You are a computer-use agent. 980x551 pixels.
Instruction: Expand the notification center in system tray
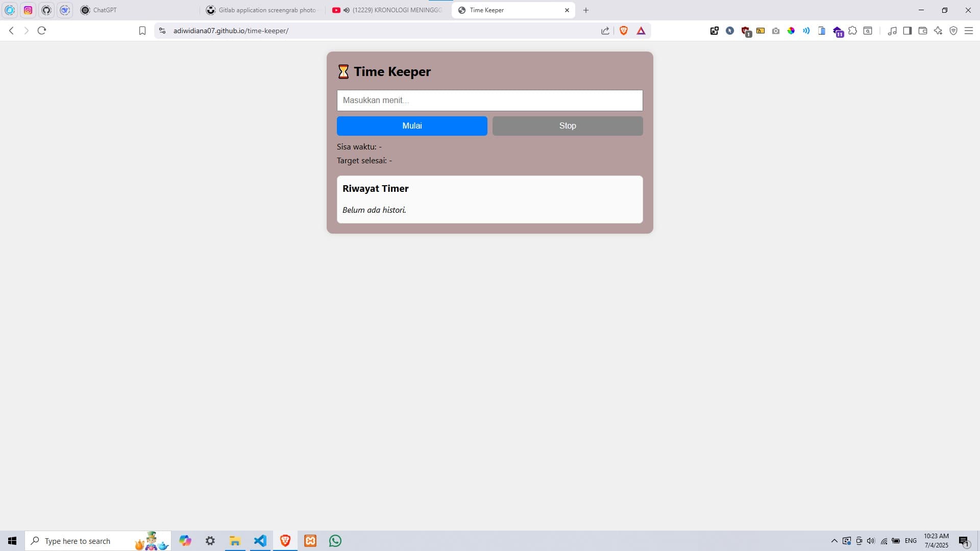pos(964,541)
